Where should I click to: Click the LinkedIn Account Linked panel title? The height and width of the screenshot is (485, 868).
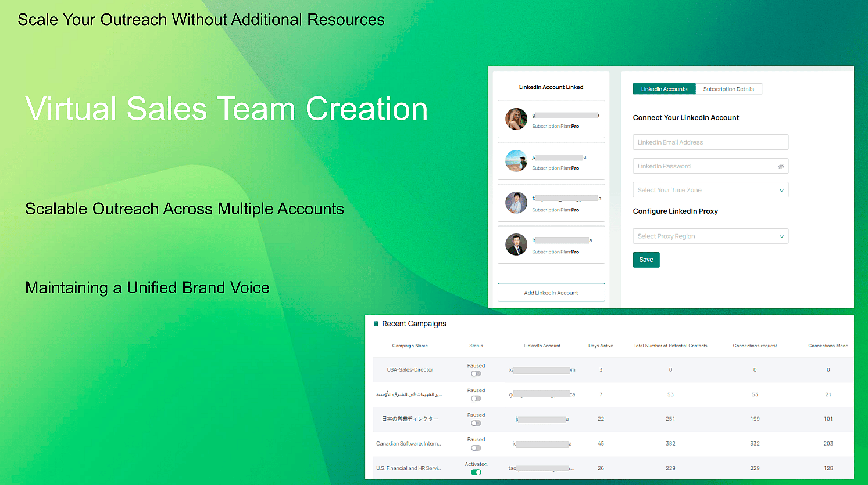click(551, 87)
